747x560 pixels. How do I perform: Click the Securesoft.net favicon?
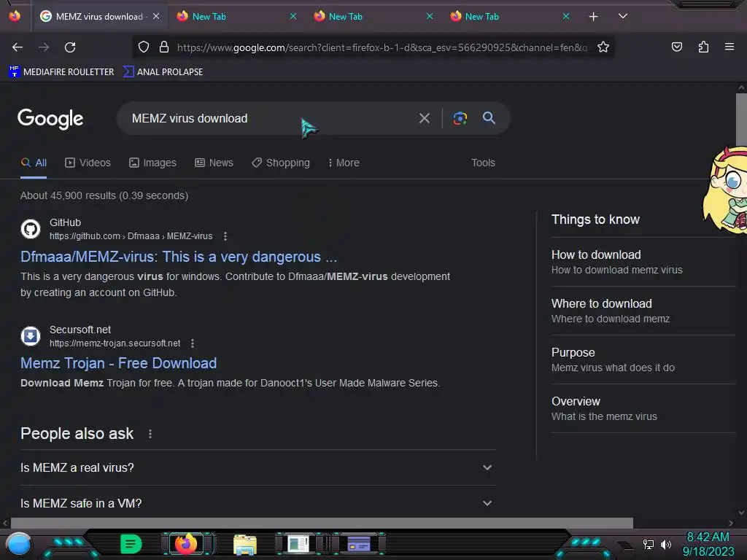click(x=31, y=336)
